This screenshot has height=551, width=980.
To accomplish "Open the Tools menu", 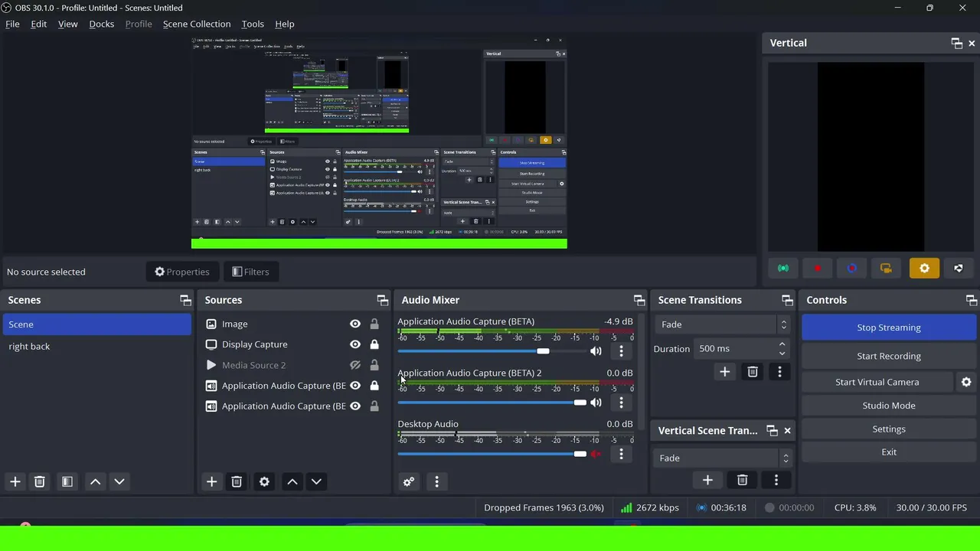I will [252, 24].
